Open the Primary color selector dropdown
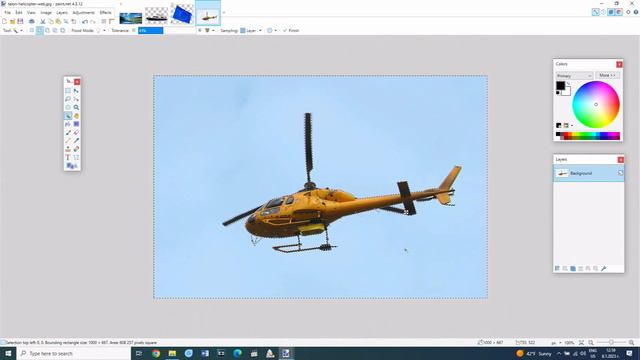Image resolution: width=640 pixels, height=360 pixels. coord(574,76)
